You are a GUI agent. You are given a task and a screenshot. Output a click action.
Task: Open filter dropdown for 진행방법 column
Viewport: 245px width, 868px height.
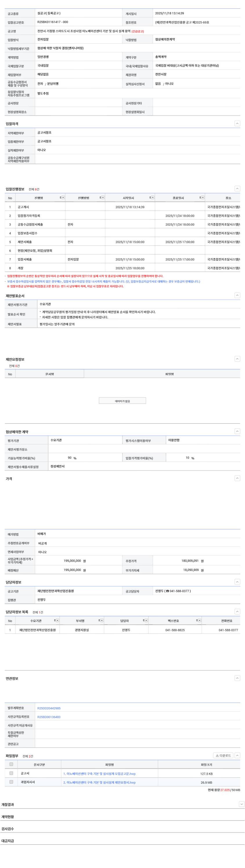(x=103, y=198)
